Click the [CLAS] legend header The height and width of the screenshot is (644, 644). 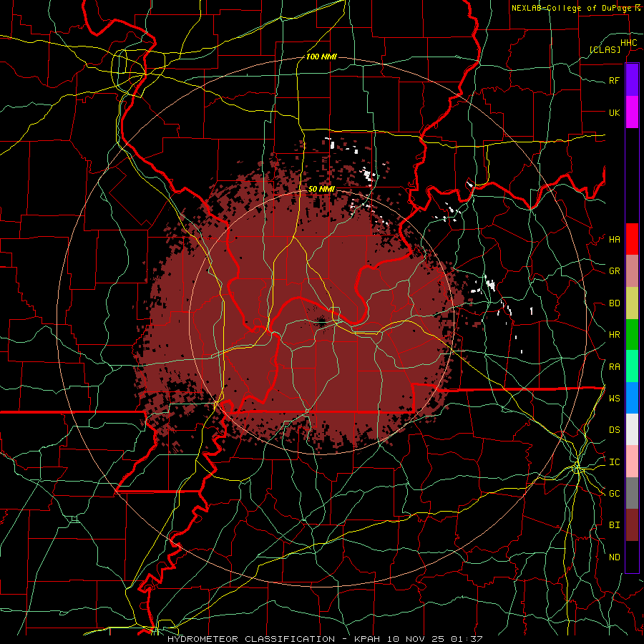point(605,49)
